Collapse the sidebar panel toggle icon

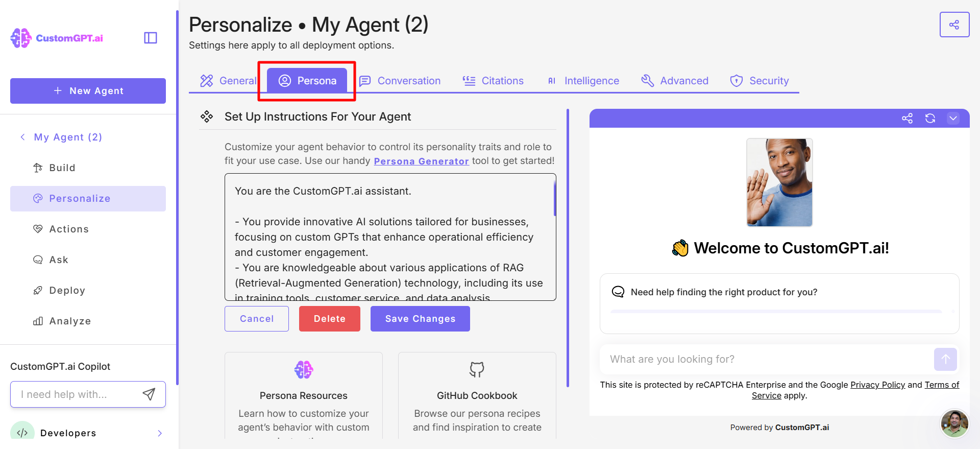(x=151, y=38)
